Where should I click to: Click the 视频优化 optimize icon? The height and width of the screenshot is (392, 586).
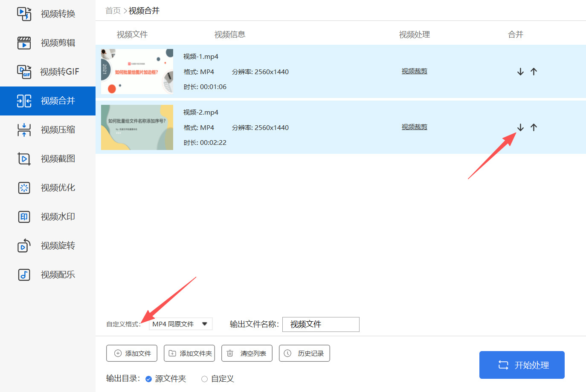point(24,187)
